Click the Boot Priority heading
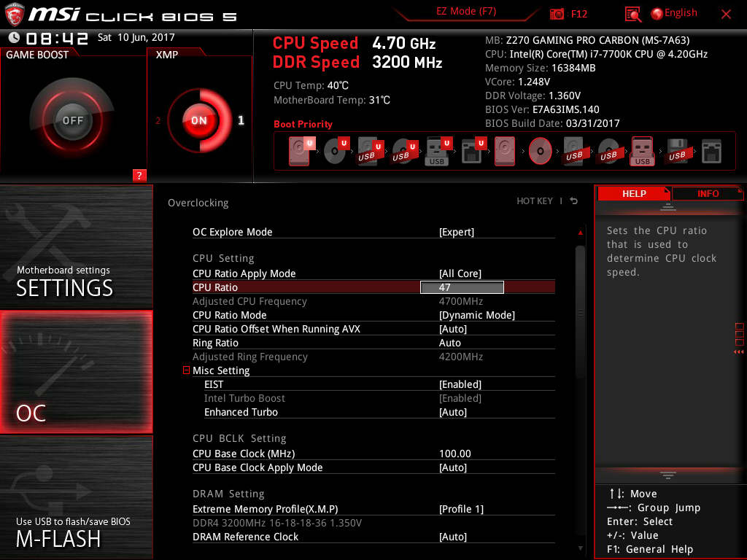The width and height of the screenshot is (747, 560). pos(303,124)
